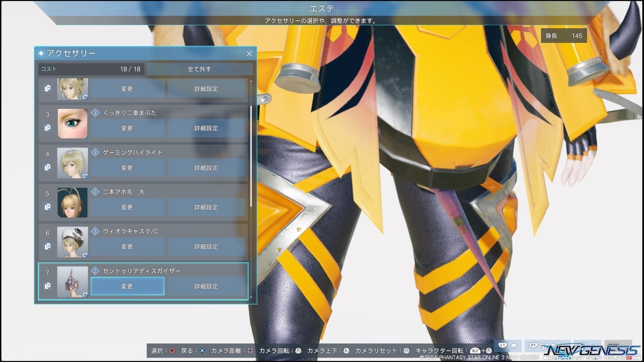Click the エステ screen title
The height and width of the screenshot is (362, 644).
coord(322,8)
